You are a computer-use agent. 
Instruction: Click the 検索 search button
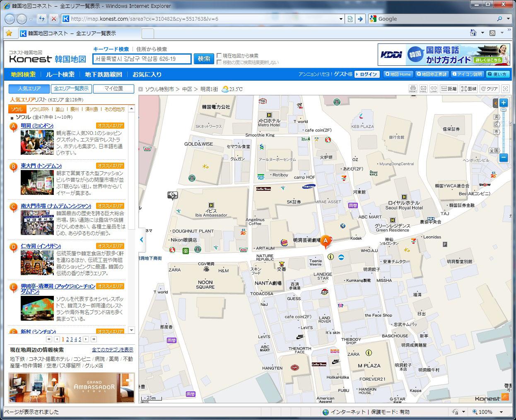[x=204, y=59]
